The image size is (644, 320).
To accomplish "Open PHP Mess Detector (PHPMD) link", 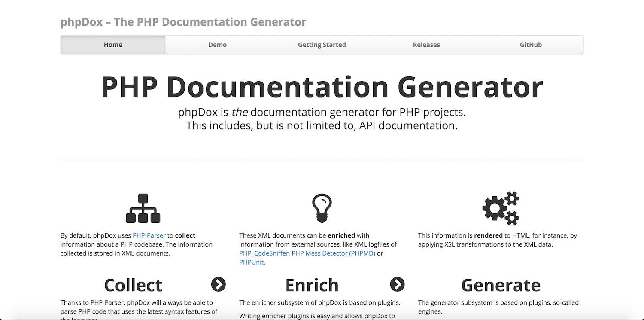I will click(x=334, y=253).
